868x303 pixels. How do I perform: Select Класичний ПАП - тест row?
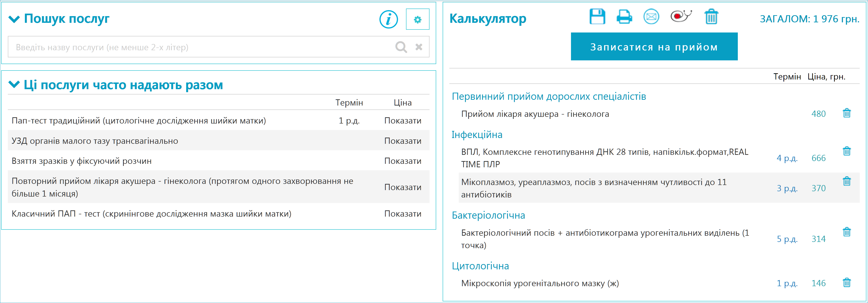coord(218,213)
